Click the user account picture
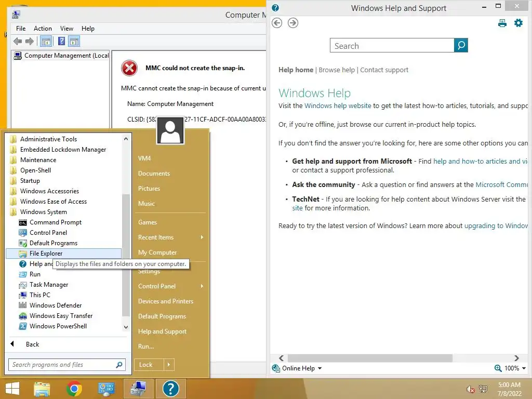This screenshot has width=532, height=399. click(x=170, y=130)
